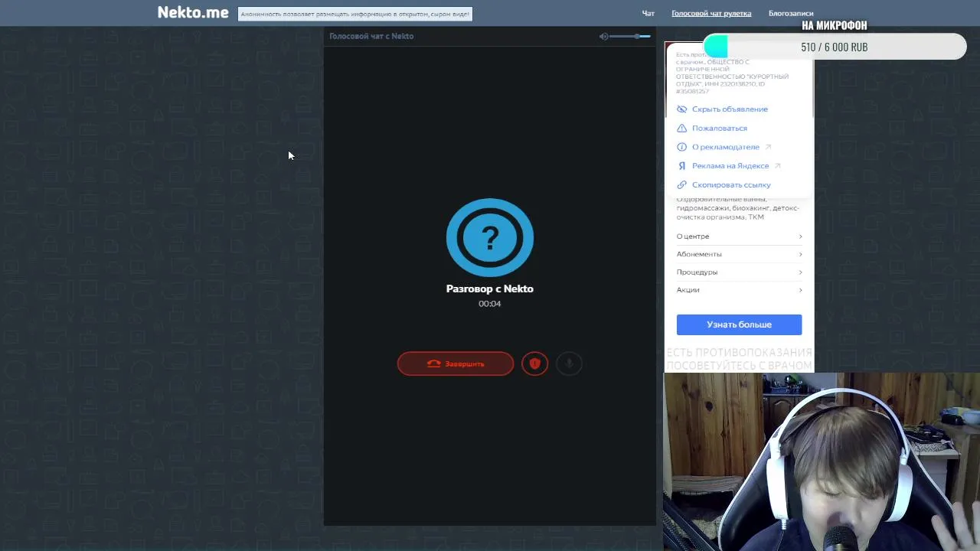Select Пожаловаться in ad menu
This screenshot has height=551, width=980.
pyautogui.click(x=720, y=128)
